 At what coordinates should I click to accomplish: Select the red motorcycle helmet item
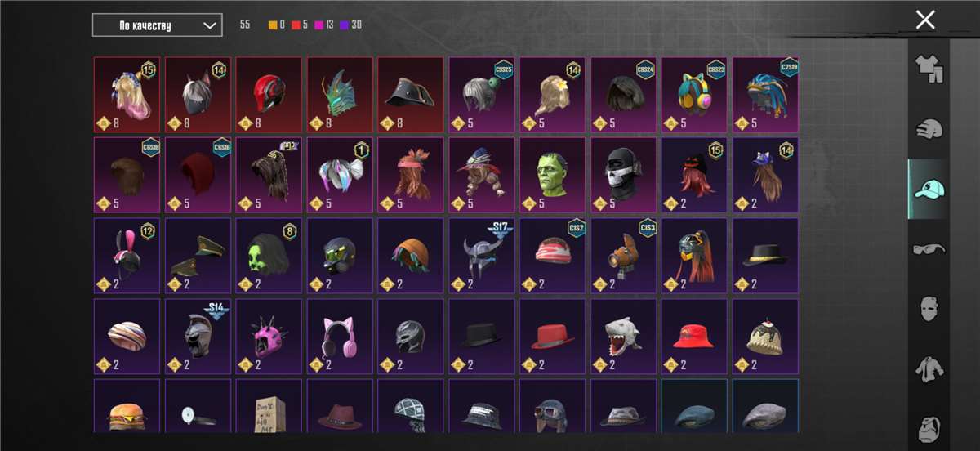[x=269, y=95]
